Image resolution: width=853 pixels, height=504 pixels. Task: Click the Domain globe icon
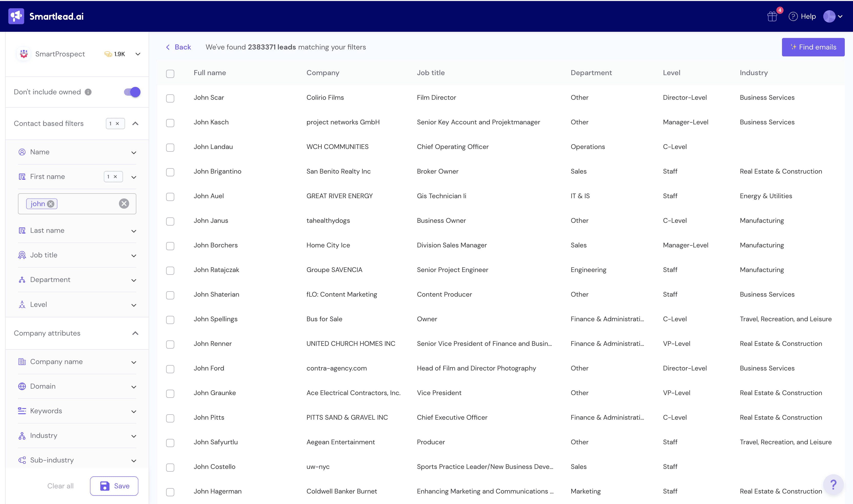coord(22,386)
